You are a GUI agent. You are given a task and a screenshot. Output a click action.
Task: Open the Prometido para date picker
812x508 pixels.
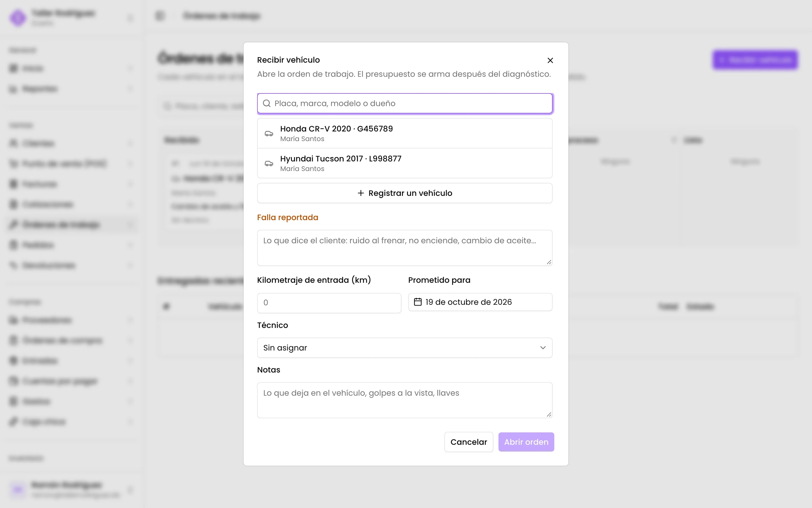[x=480, y=302]
